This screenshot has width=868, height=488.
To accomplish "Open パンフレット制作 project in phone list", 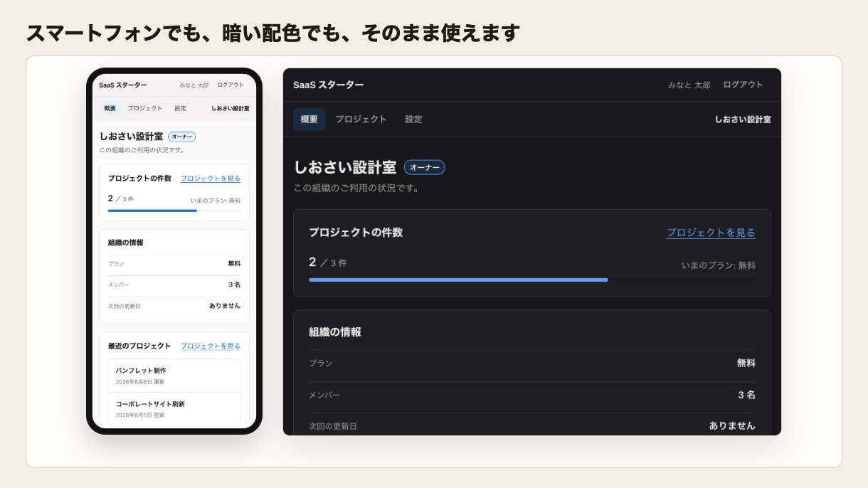I will (174, 376).
